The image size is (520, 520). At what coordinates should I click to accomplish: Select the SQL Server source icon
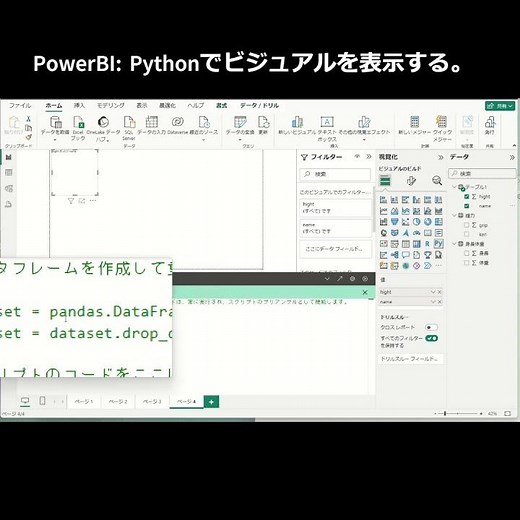pyautogui.click(x=129, y=122)
